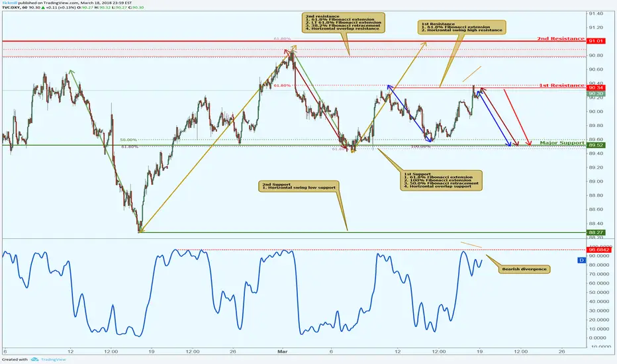The width and height of the screenshot is (617, 364).
Task: Select the '2nd resistance' Fibonacci callout box
Action: click(x=343, y=23)
